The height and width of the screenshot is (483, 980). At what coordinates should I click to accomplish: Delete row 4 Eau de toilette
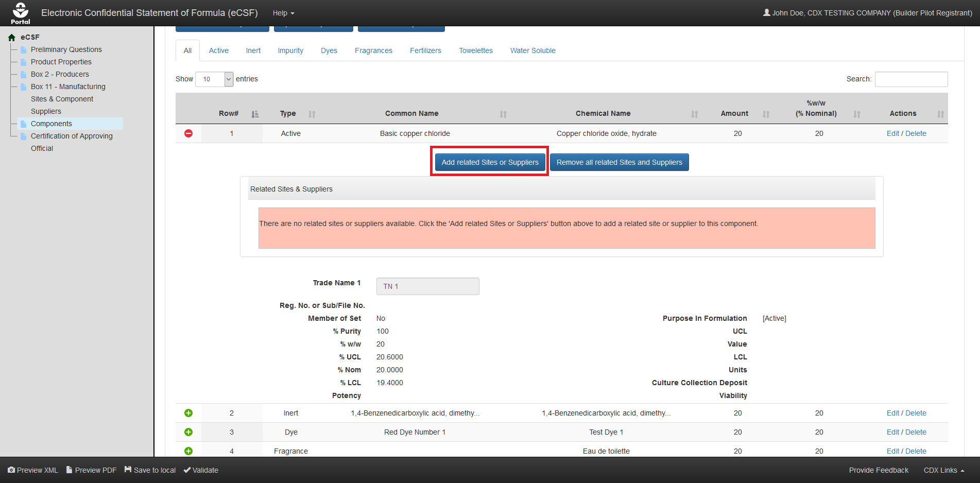[916, 451]
